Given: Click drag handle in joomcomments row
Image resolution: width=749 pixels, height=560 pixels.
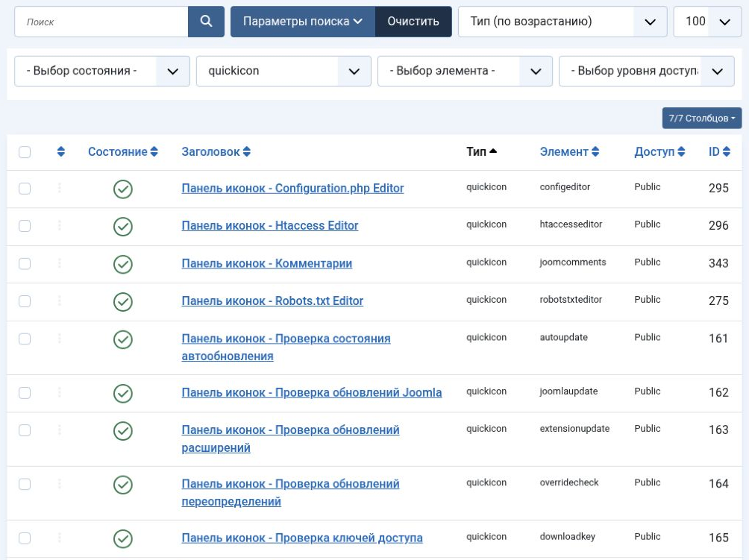Looking at the screenshot, I should pos(60,262).
